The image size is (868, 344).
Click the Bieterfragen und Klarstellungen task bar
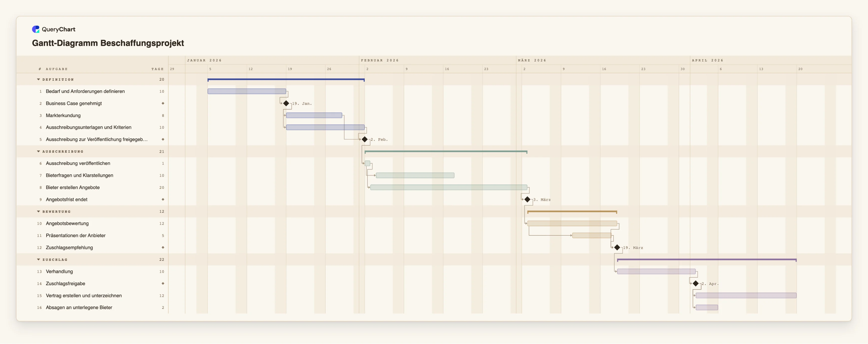(x=415, y=175)
